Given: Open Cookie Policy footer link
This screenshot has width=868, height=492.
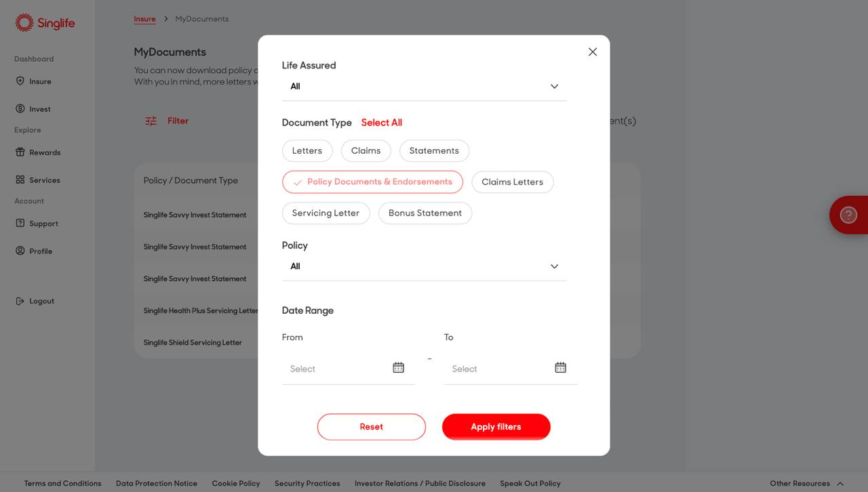Looking at the screenshot, I should pyautogui.click(x=236, y=483).
